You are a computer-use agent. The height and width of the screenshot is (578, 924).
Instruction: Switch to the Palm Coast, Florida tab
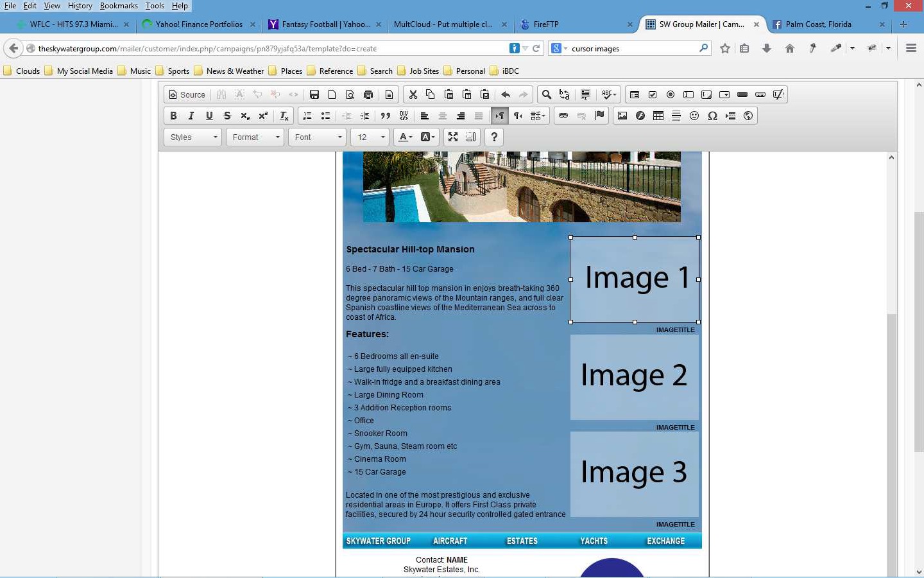(x=818, y=24)
